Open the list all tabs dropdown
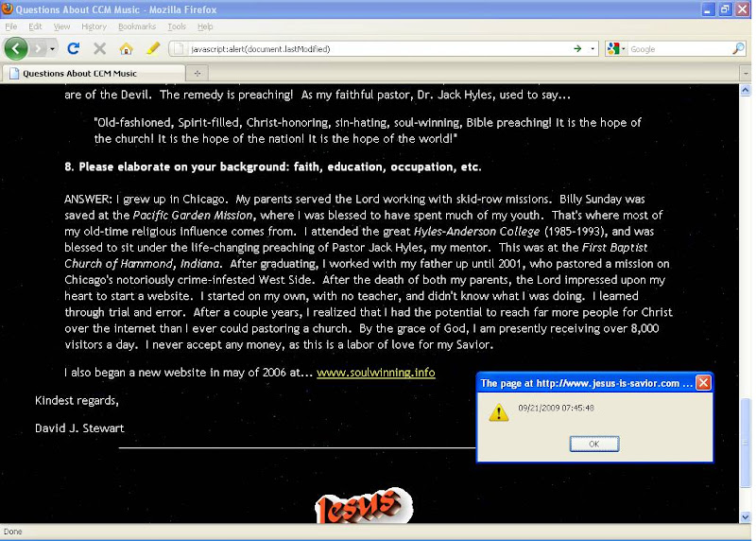The height and width of the screenshot is (541, 756). [746, 74]
